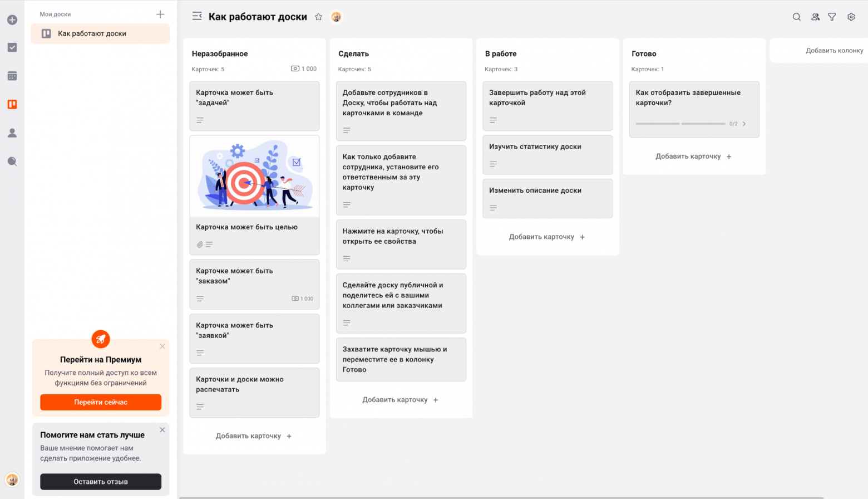Collapse the boards side panel menu icon
The width and height of the screenshot is (868, 499).
tap(197, 16)
